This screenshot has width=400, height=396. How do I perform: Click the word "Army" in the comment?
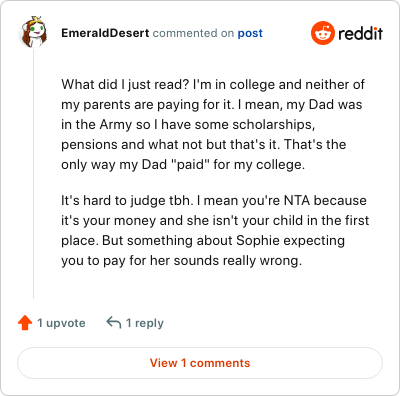(116, 125)
